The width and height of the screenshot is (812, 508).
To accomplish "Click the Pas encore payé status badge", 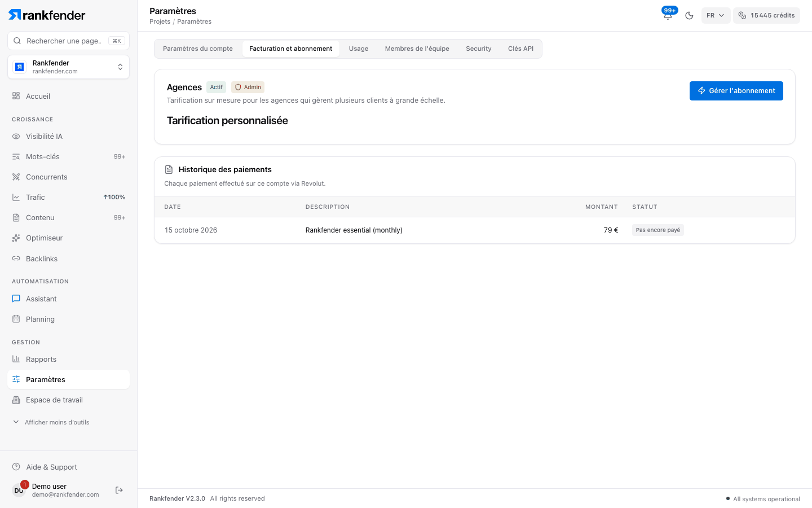I will click(658, 230).
